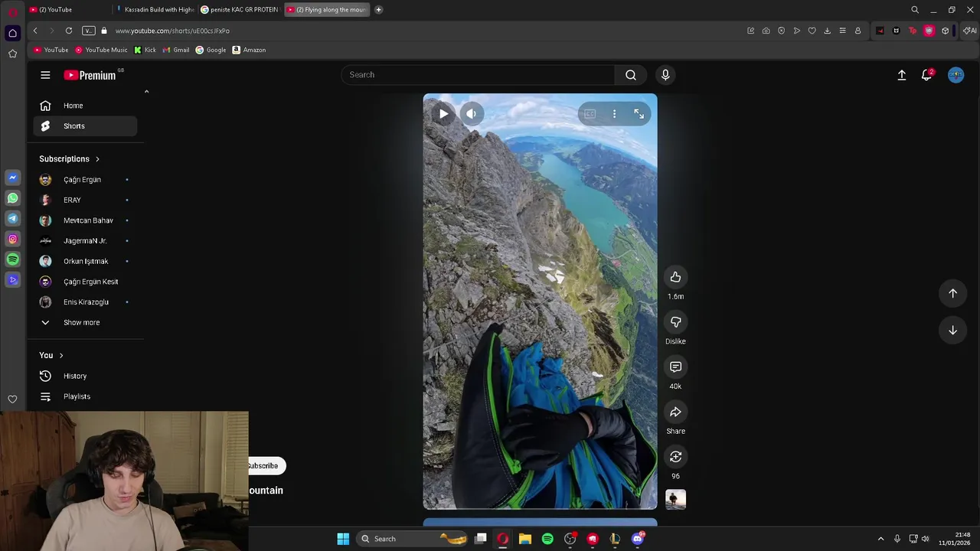Viewport: 980px width, 551px height.
Task: Open Opera sidebar Telegram icon
Action: [x=12, y=219]
